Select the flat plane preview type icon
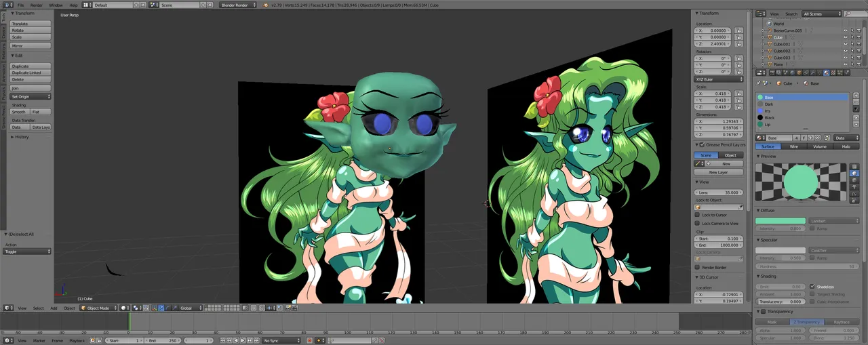The image size is (868, 345). pos(854,166)
